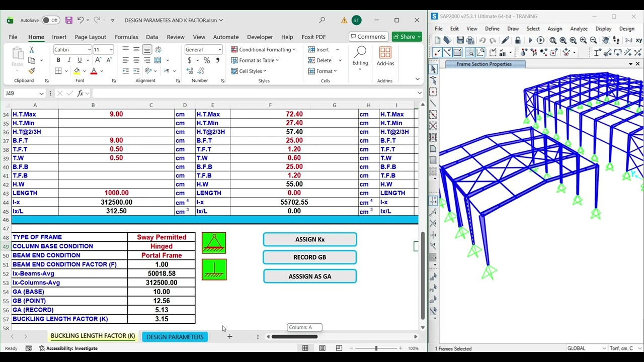Switch to Normal view in status bar

[x=305, y=348]
